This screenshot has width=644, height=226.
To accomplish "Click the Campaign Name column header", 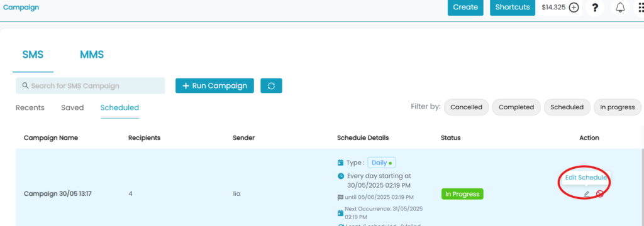I will pyautogui.click(x=50, y=138).
